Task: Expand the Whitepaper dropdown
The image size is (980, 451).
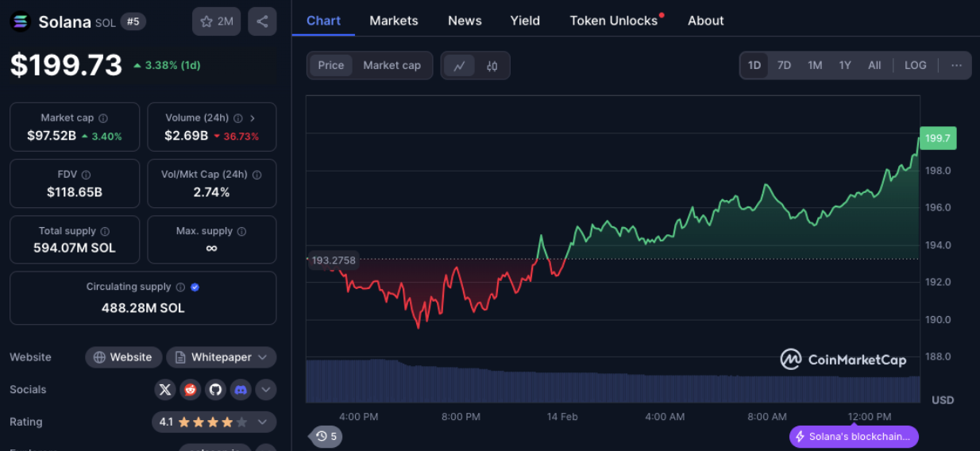Action: (222, 357)
